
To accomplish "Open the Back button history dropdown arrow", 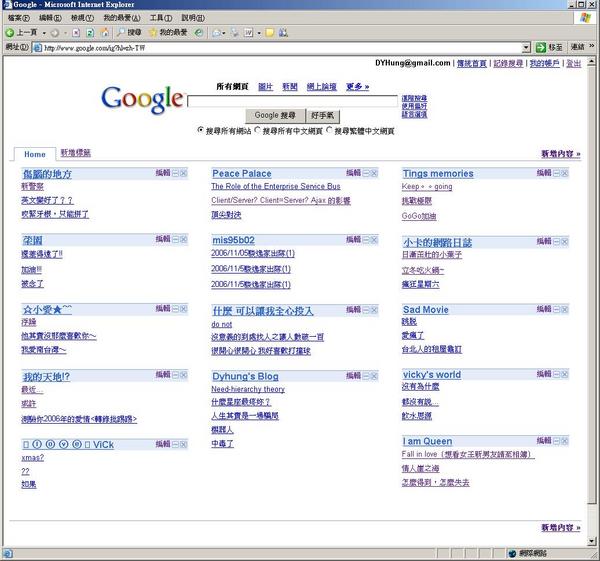I will coord(44,33).
